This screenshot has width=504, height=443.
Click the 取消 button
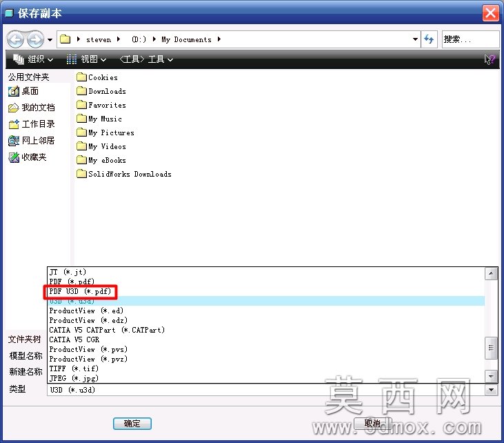[372, 424]
